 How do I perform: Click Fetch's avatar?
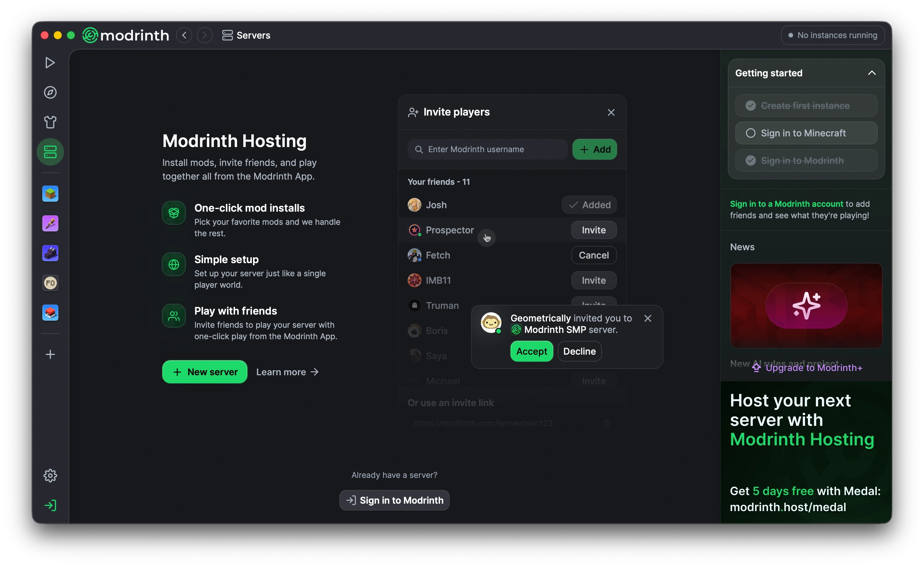coord(414,255)
